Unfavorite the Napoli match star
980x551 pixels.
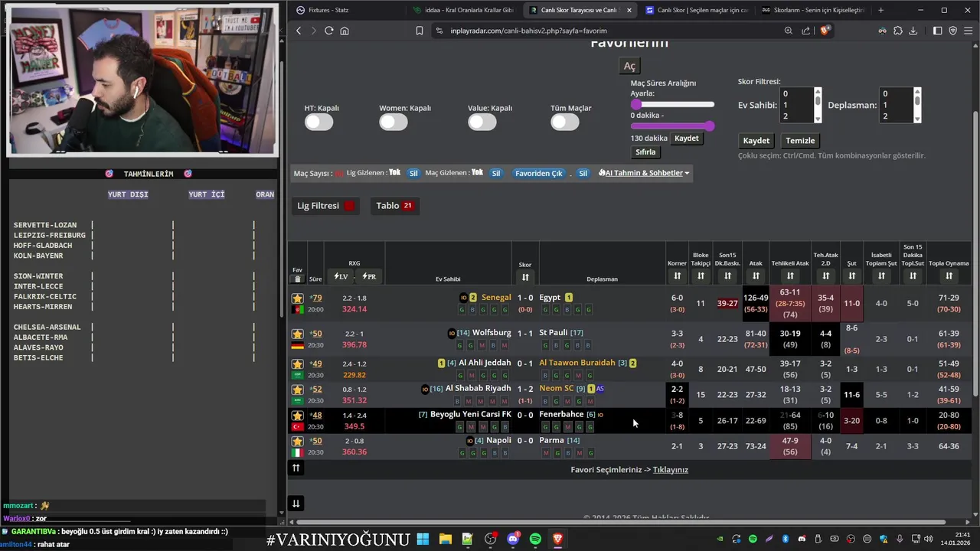tap(298, 441)
